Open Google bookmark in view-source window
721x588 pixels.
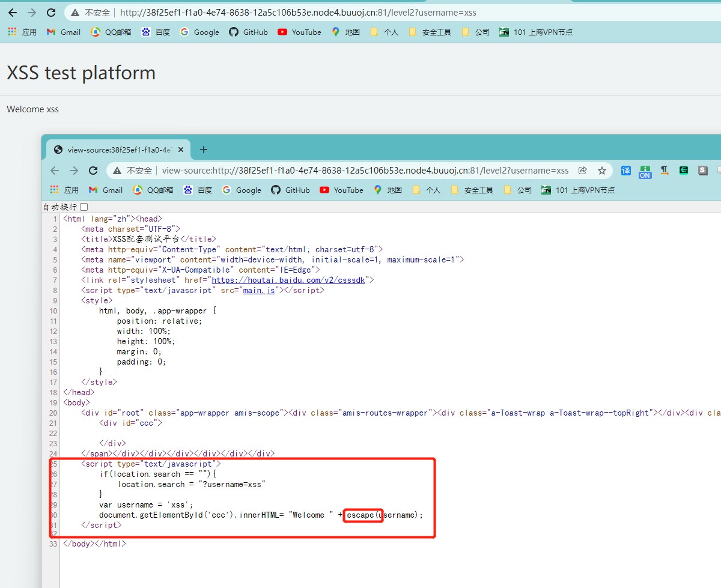pyautogui.click(x=242, y=190)
